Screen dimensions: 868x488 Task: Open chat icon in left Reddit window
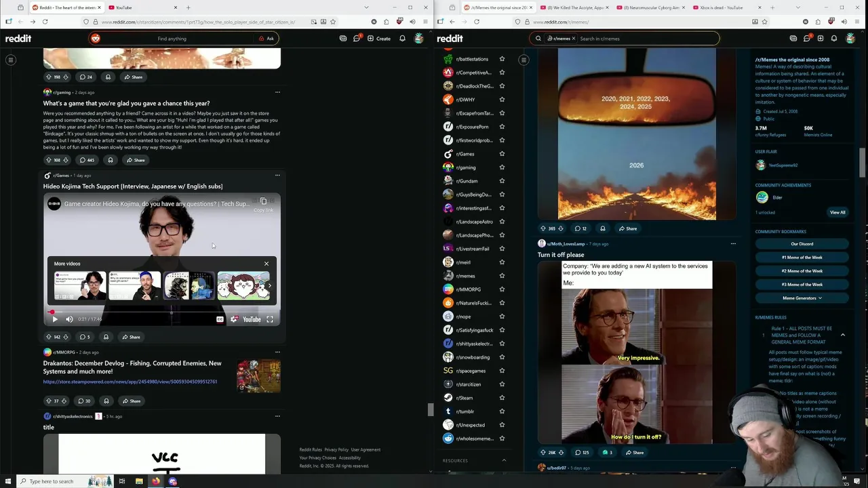pos(357,39)
